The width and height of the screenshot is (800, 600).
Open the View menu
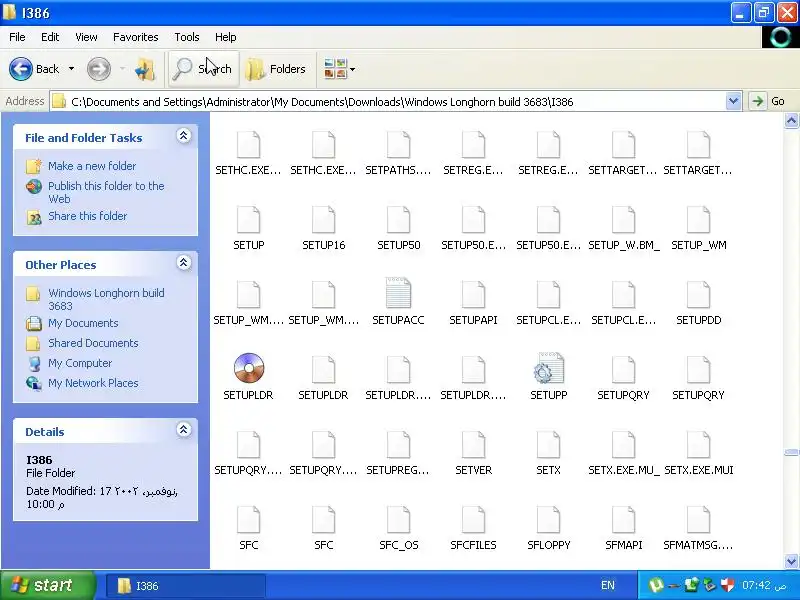[x=86, y=37]
